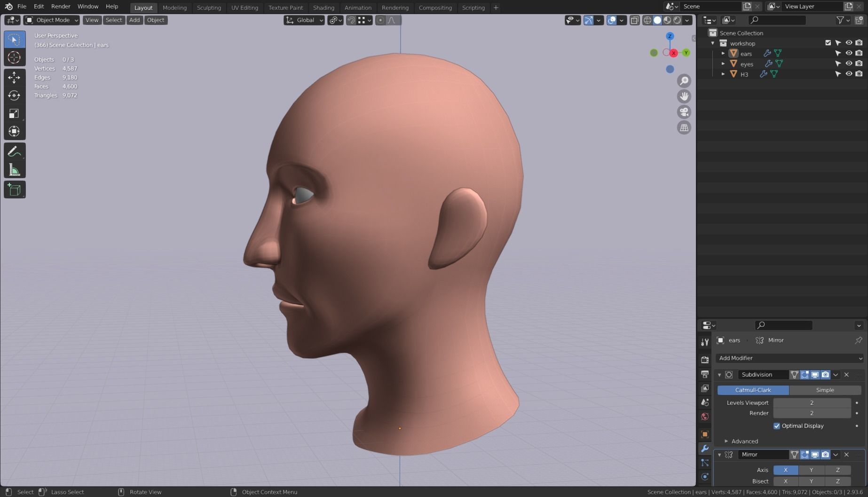Open the Physics properties tab
Image resolution: width=868 pixels, height=497 pixels.
704,477
